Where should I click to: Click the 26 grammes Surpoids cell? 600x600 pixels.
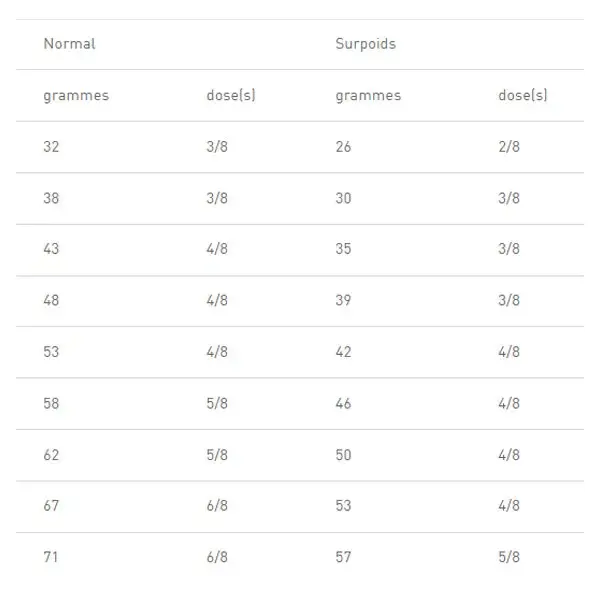pos(343,147)
